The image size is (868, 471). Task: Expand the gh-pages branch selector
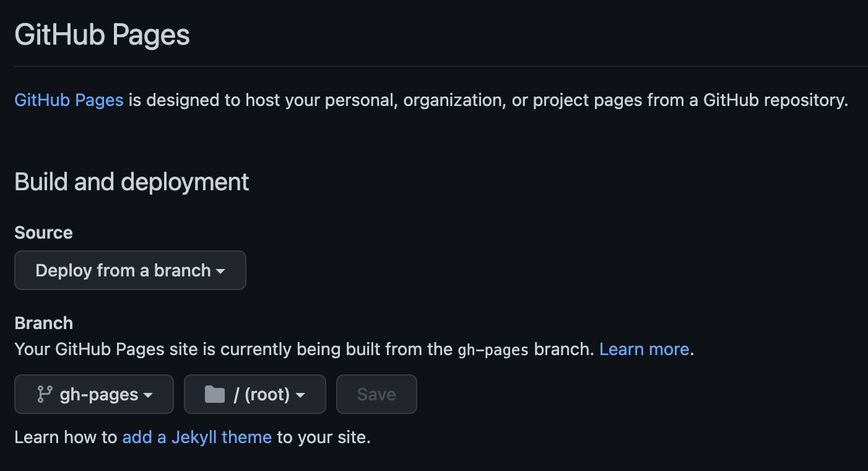(x=94, y=394)
